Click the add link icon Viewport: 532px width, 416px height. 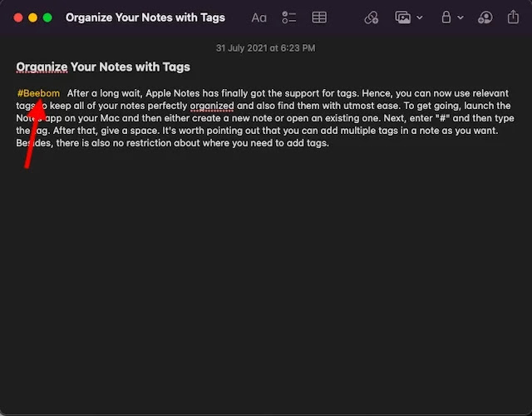pyautogui.click(x=372, y=17)
